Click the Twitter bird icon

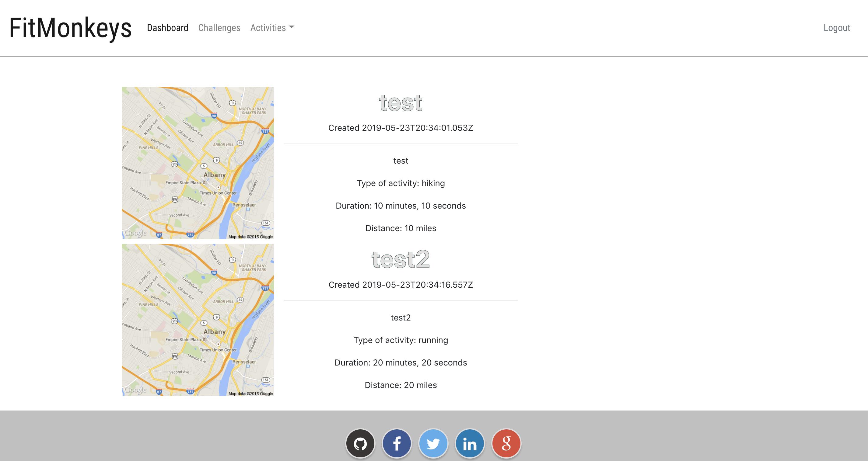tap(433, 443)
